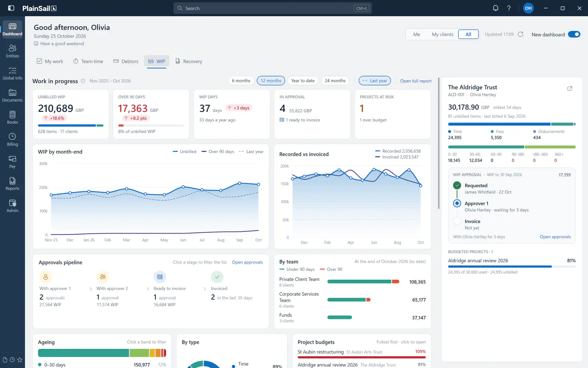Viewport: 588px width, 368px height.
Task: Open approvals link in the WIP Approval panel
Action: click(x=555, y=237)
